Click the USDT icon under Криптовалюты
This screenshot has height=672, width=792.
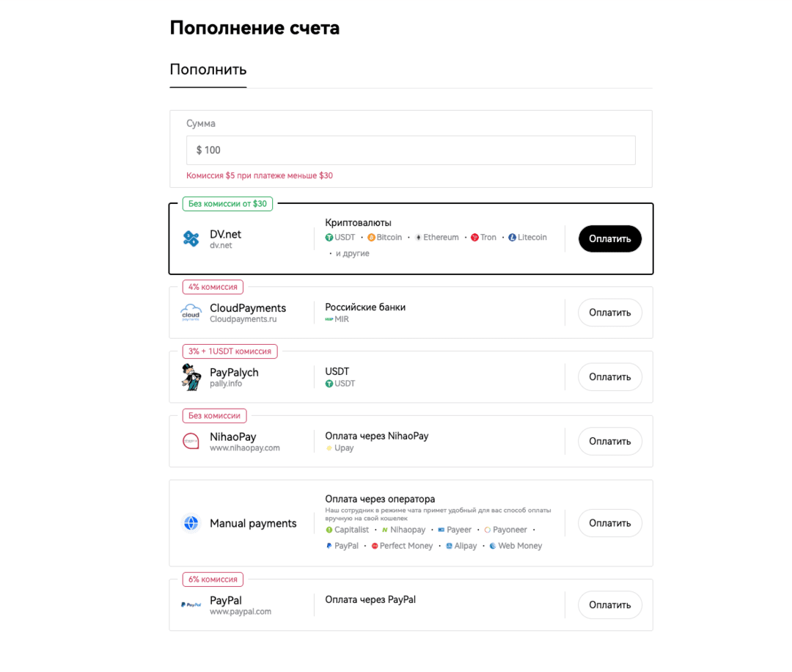tap(329, 238)
